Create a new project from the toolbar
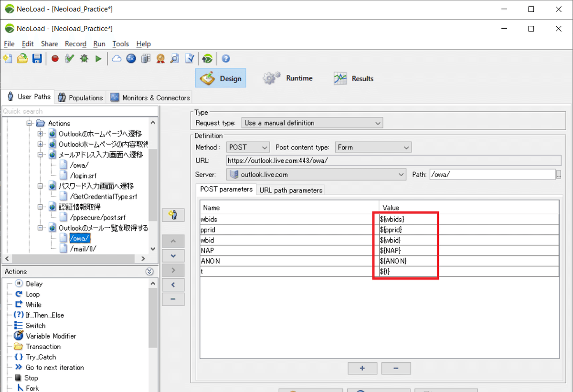This screenshot has height=392, width=573. (8, 58)
